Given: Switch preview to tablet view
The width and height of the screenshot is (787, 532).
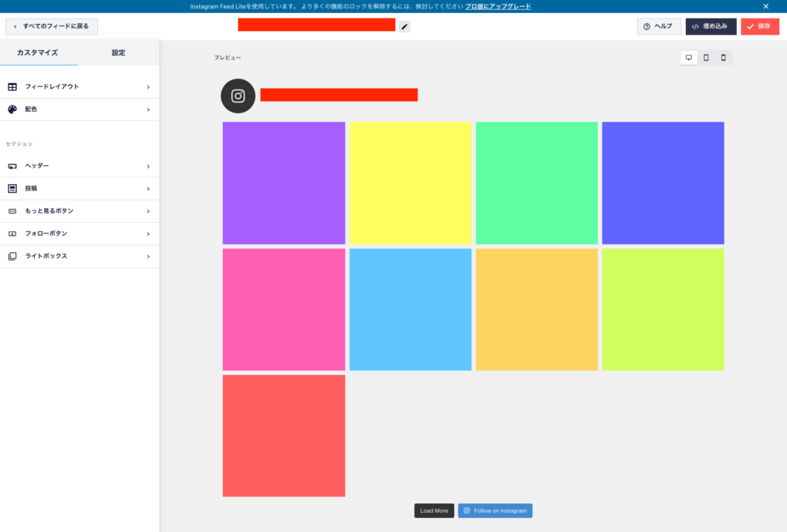Looking at the screenshot, I should coord(705,56).
